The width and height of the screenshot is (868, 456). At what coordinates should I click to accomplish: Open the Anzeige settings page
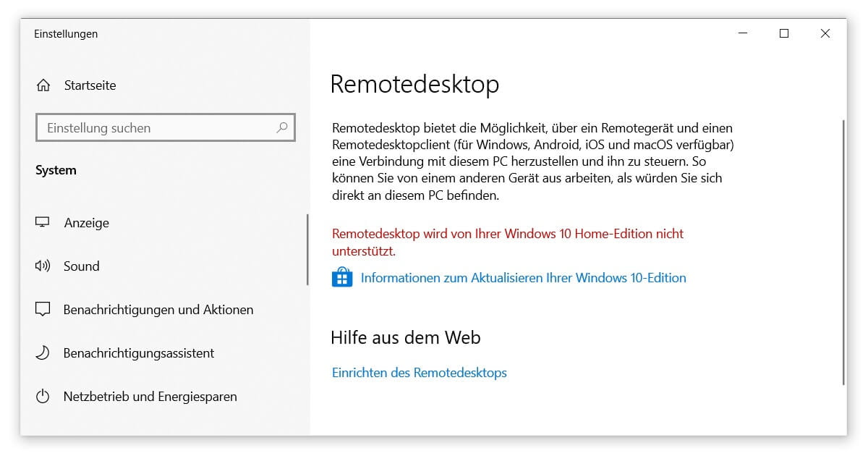tap(86, 222)
